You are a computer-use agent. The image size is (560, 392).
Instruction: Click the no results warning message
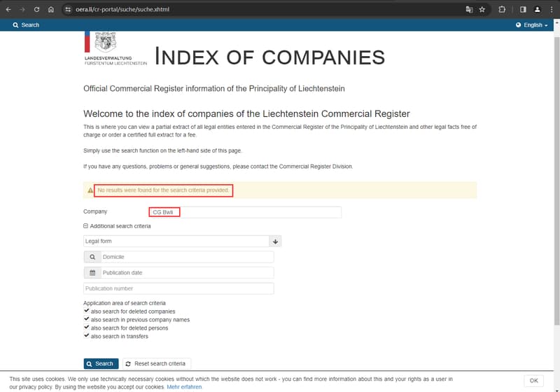[163, 190]
